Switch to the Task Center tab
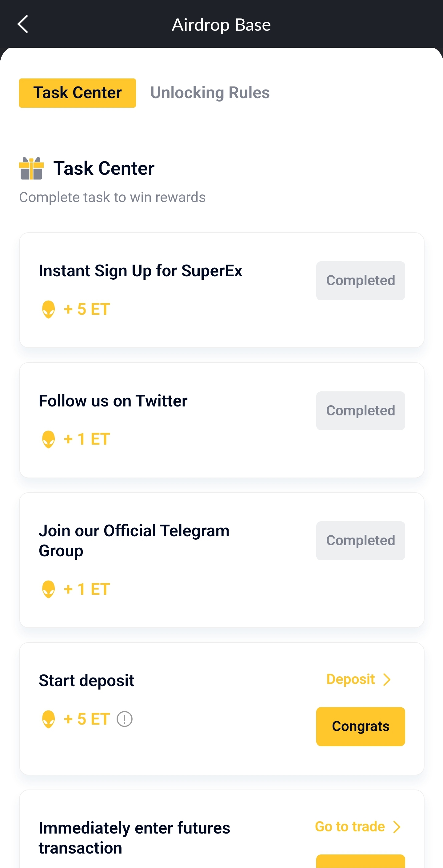This screenshot has height=868, width=443. (x=78, y=93)
